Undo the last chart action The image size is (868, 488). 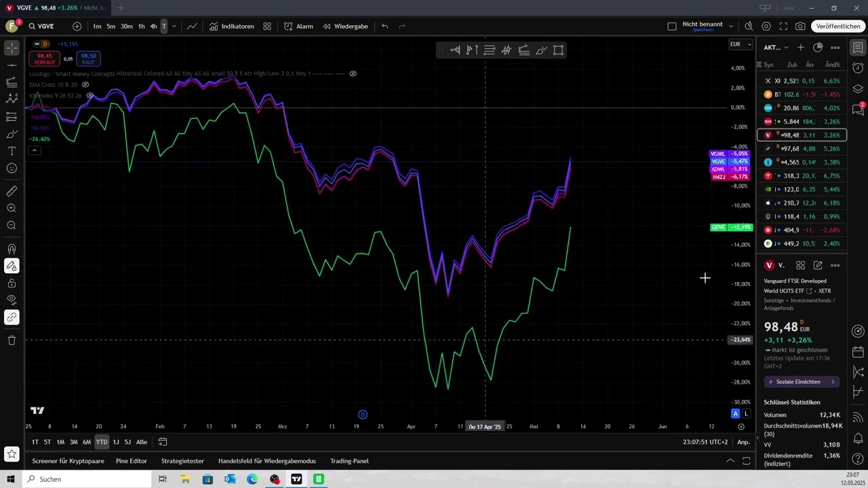click(x=384, y=26)
